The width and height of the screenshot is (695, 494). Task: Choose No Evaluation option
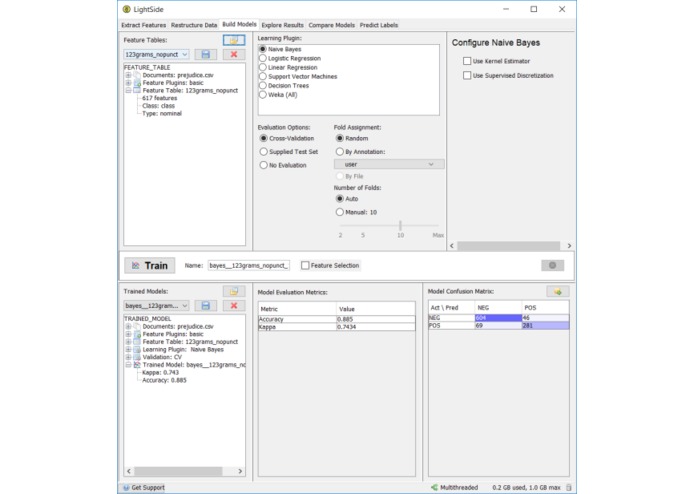point(264,165)
